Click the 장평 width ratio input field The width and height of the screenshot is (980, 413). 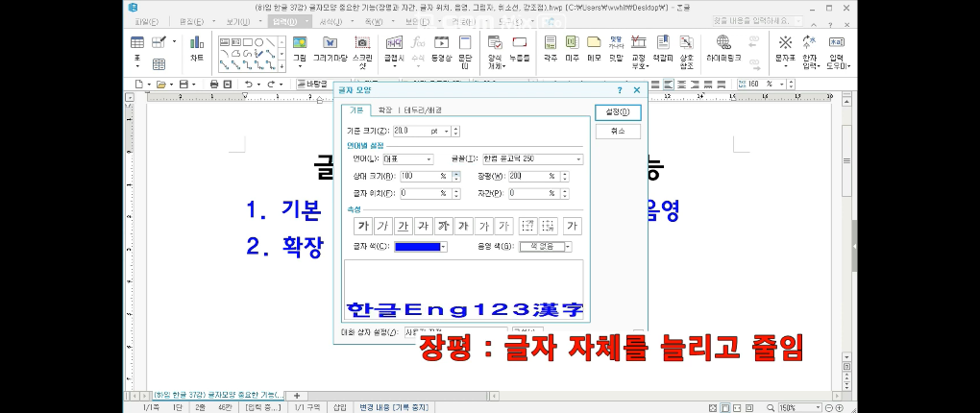point(527,176)
